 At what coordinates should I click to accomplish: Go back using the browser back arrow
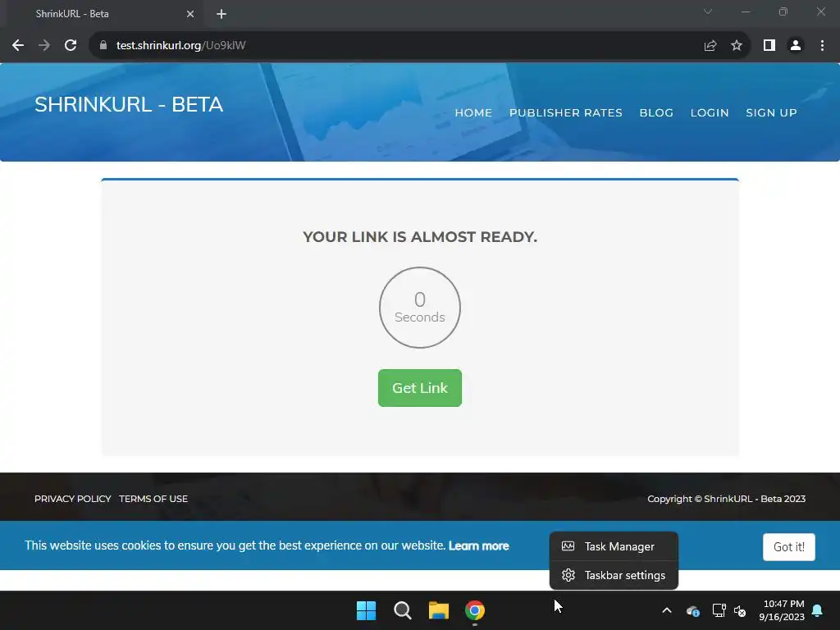click(x=18, y=46)
